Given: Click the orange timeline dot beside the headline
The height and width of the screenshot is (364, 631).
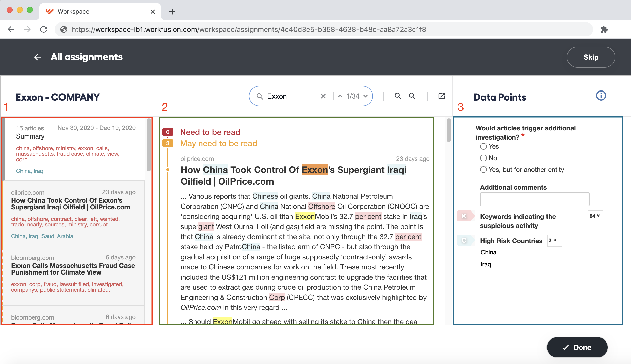Looking at the screenshot, I should 167,170.
